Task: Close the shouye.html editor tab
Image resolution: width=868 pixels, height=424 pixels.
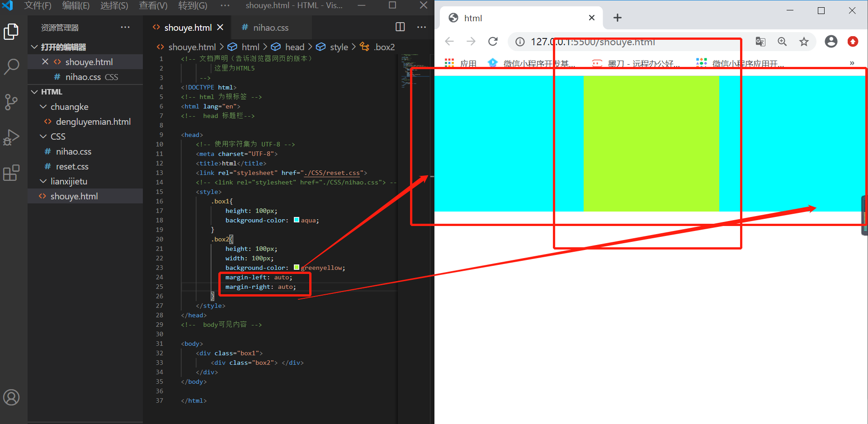Action: pos(220,27)
